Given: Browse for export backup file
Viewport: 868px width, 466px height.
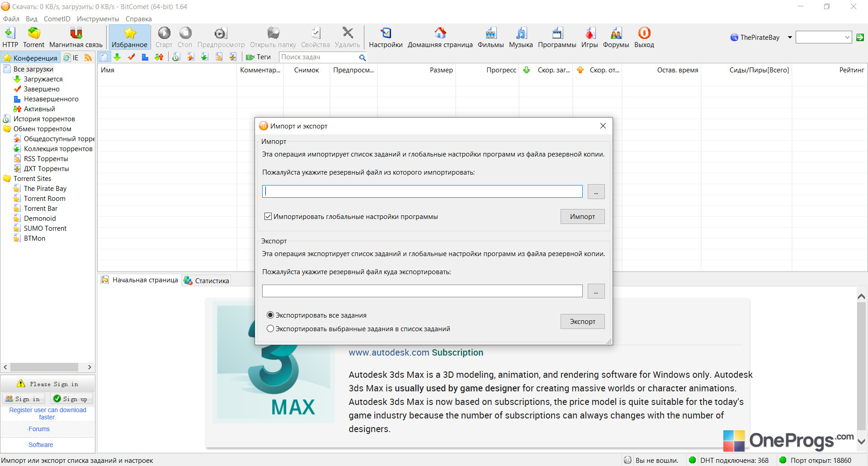Looking at the screenshot, I should [596, 291].
